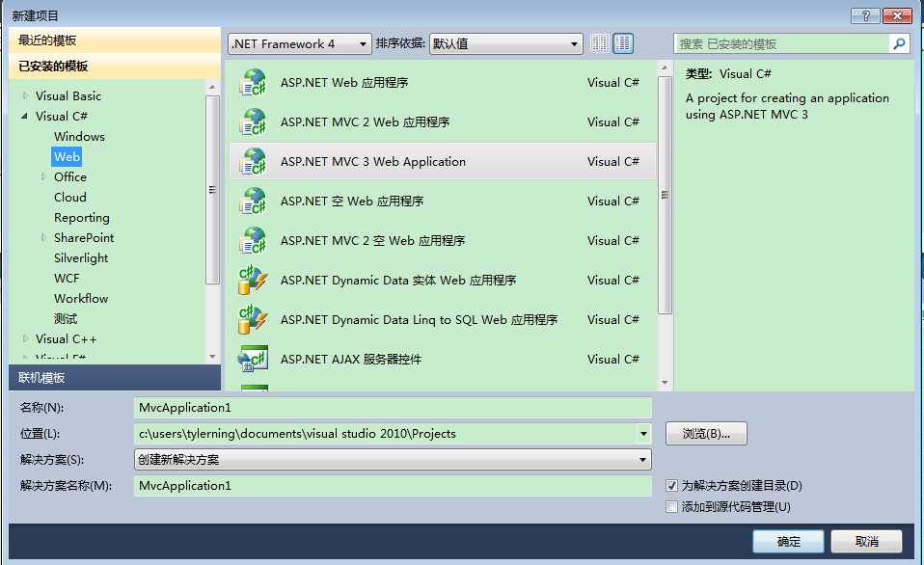The image size is (924, 565).
Task: Click the category tree scroll-down arrow
Action: click(x=212, y=357)
